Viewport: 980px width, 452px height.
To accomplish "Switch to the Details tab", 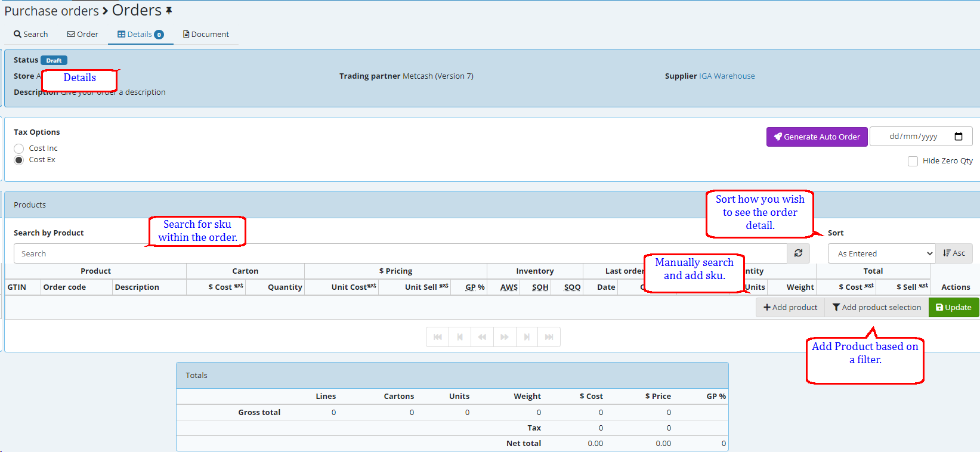I will click(141, 34).
